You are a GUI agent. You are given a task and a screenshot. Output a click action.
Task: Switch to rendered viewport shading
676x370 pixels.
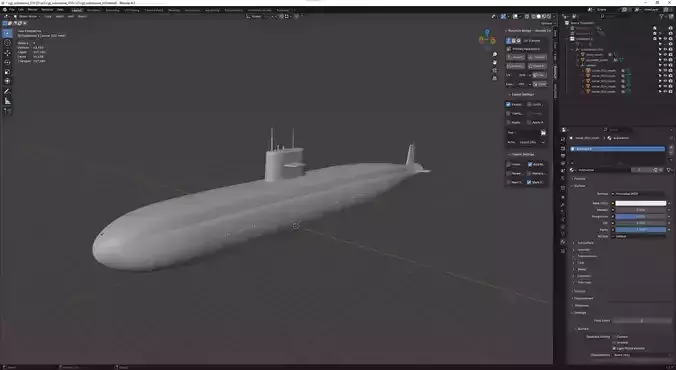(x=549, y=16)
